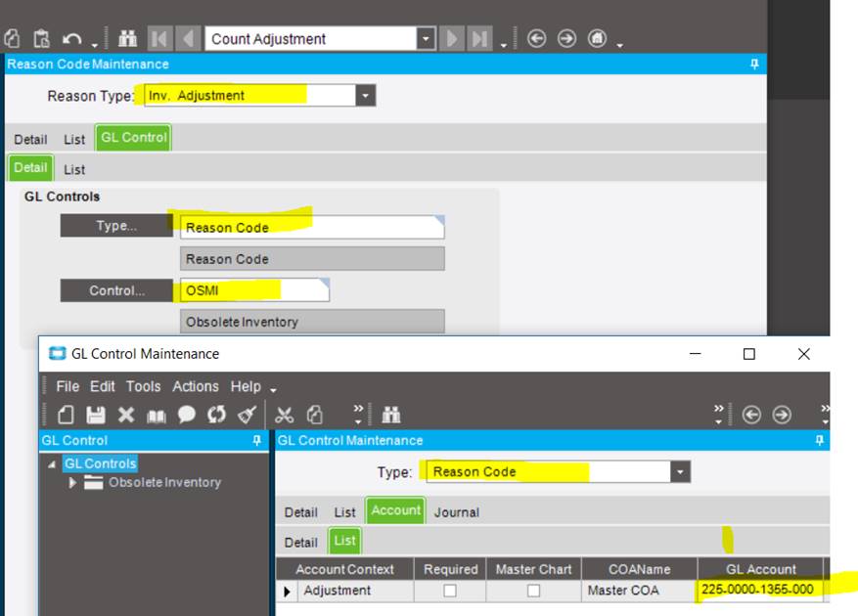Pin the GL Control Maintenance right panel

click(819, 440)
